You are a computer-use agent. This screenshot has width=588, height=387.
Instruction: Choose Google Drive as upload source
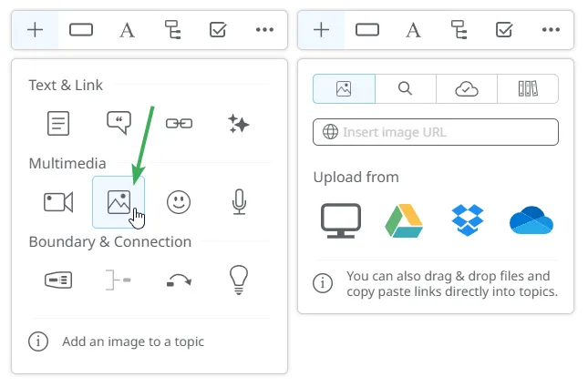tap(403, 220)
